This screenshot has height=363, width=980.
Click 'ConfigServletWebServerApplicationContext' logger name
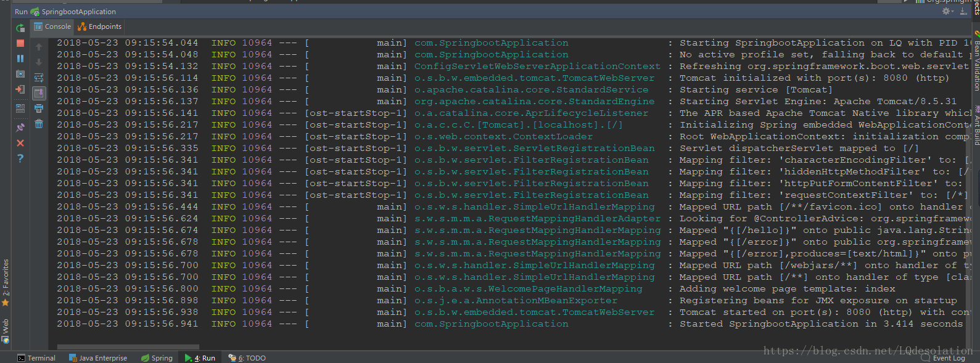coord(537,67)
